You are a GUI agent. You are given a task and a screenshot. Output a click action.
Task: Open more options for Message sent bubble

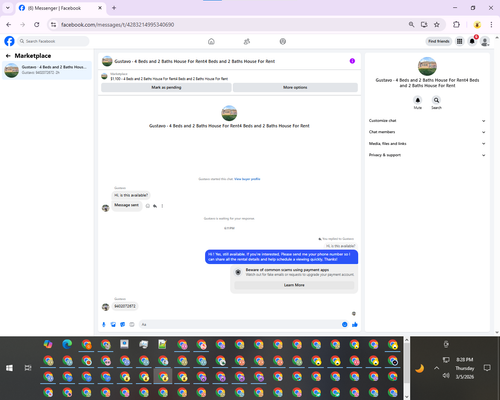(162, 206)
